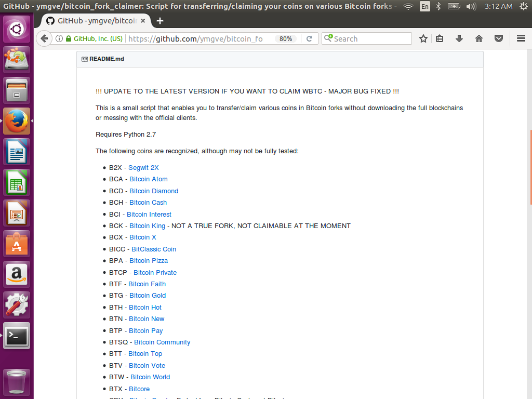Open the Firefox hamburger menu

coord(521,38)
